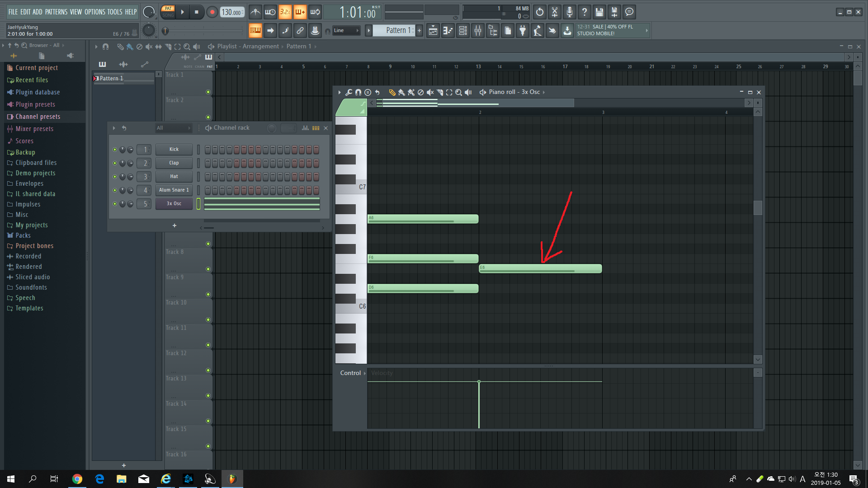Expand Packs folder in Browser

tap(23, 235)
